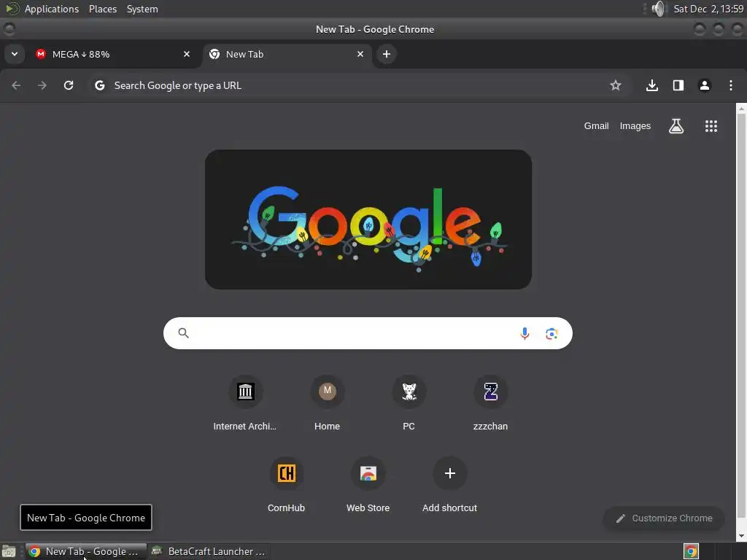Image resolution: width=747 pixels, height=560 pixels.
Task: Open the Web Store shortcut
Action: pos(368,485)
